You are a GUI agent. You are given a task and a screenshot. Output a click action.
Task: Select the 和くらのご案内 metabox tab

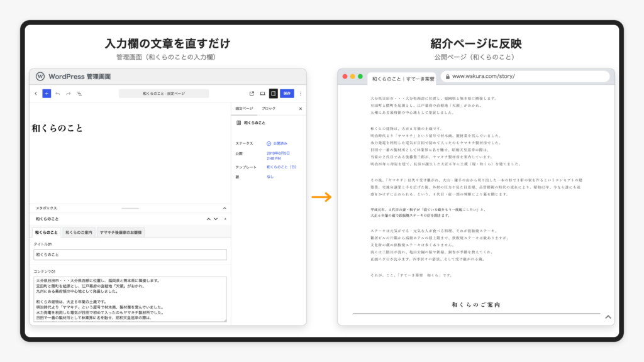click(79, 233)
